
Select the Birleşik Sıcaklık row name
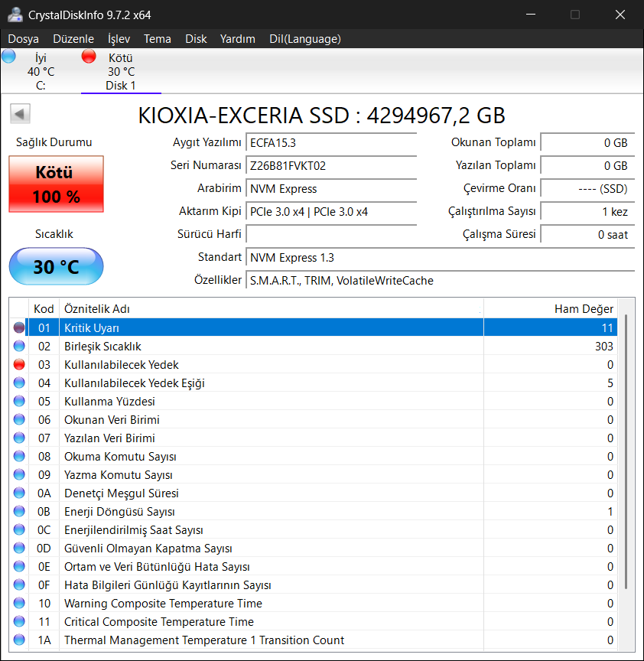click(102, 346)
